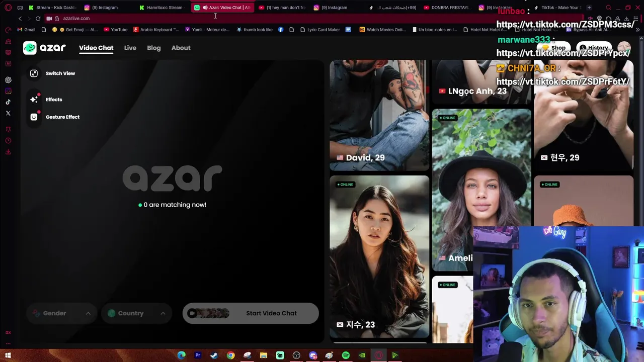644x362 pixels.
Task: Open Steam from the taskbar
Action: point(214,355)
